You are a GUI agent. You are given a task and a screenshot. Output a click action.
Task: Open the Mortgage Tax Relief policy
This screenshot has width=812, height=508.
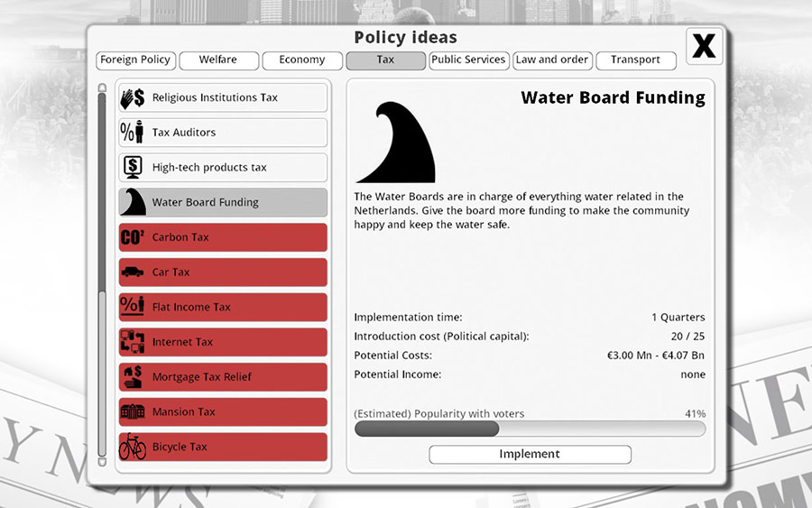(x=223, y=377)
